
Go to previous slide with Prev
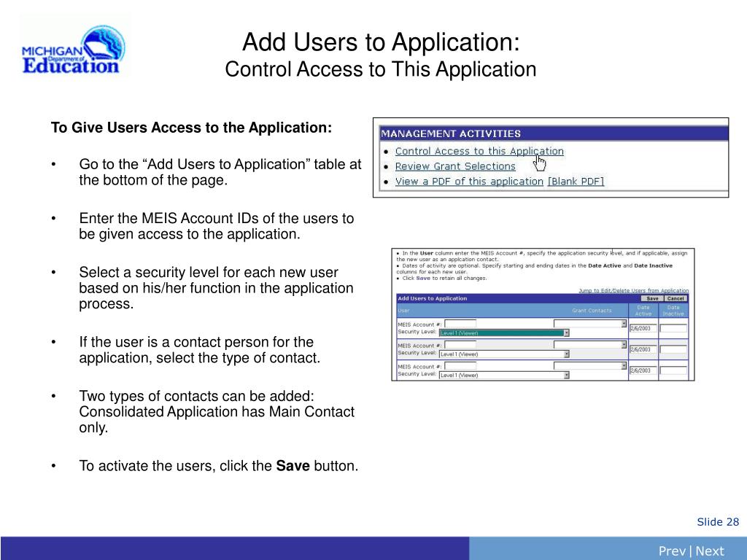pos(672,551)
